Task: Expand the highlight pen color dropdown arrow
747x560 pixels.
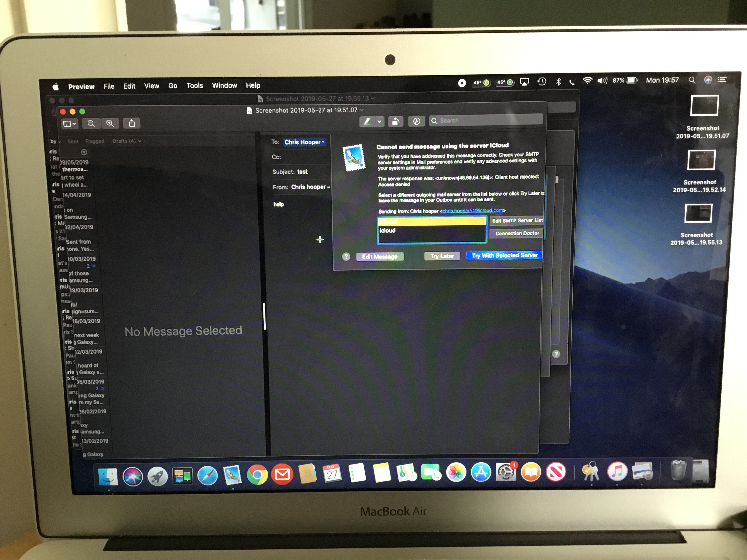Action: pos(380,121)
